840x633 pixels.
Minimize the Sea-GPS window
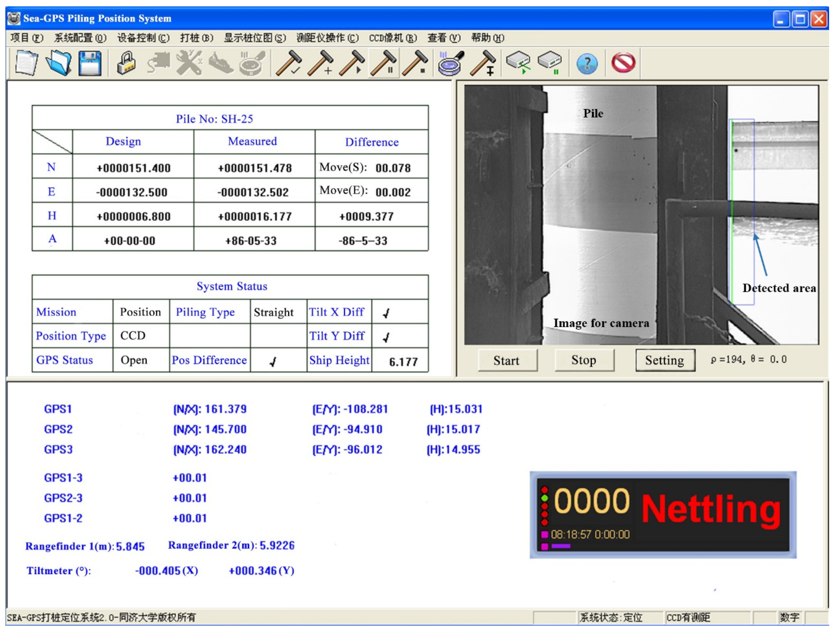tap(782, 19)
